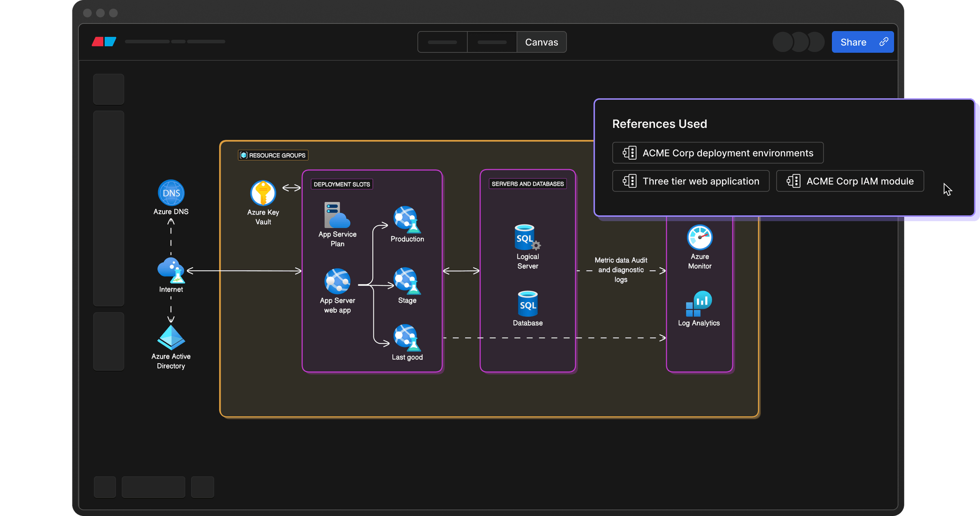980x516 pixels.
Task: Click the References Used heading
Action: click(x=659, y=124)
